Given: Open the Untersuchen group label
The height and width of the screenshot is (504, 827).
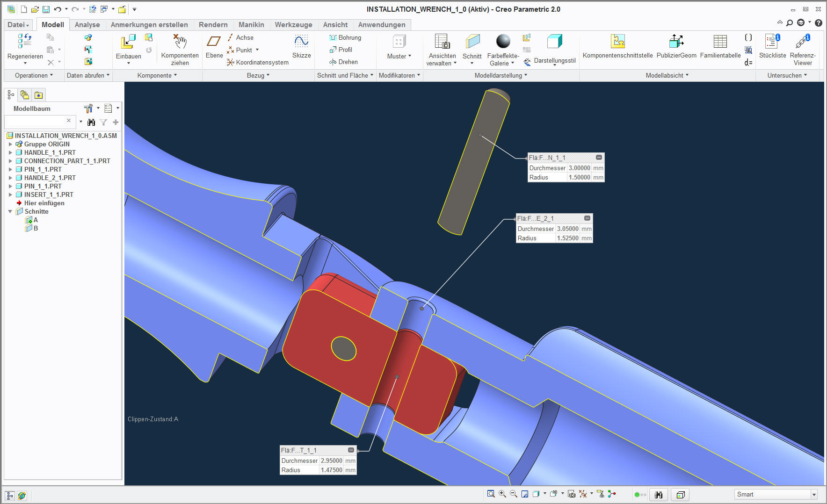Looking at the screenshot, I should click(x=787, y=75).
